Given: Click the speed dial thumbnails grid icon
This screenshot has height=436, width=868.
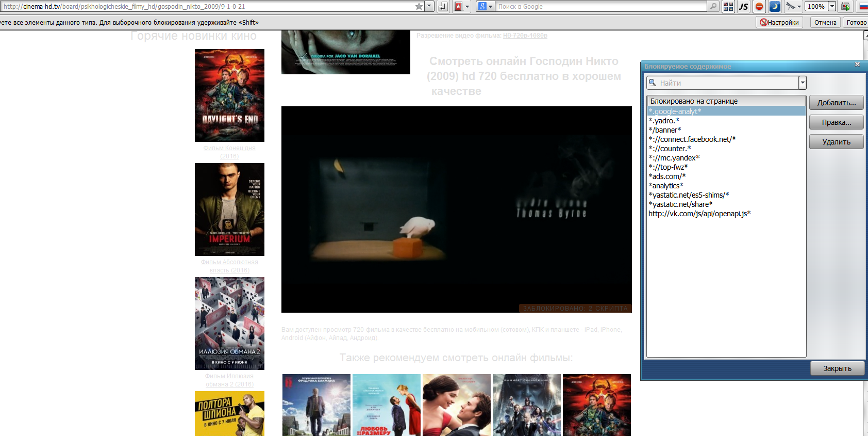Looking at the screenshot, I should coord(728,7).
